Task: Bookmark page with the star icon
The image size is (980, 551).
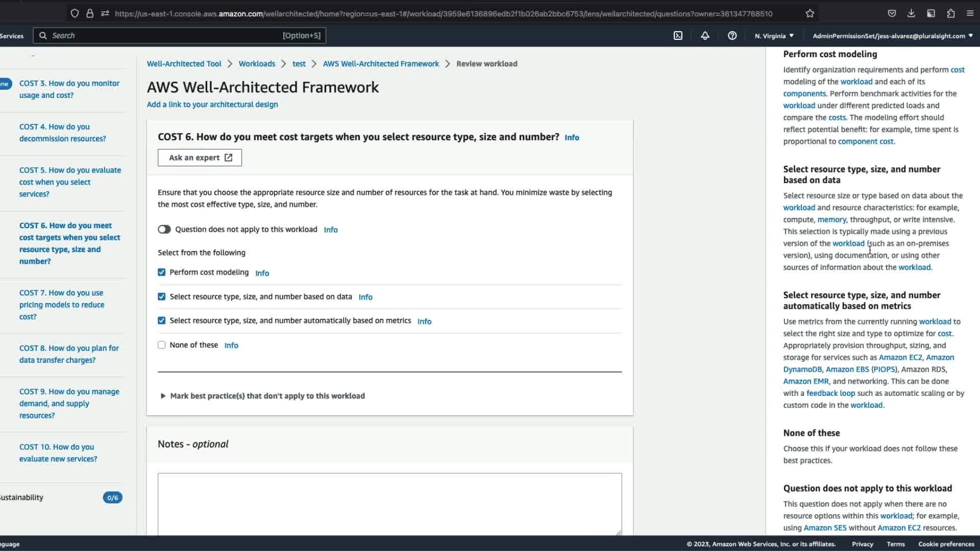Action: (810, 14)
